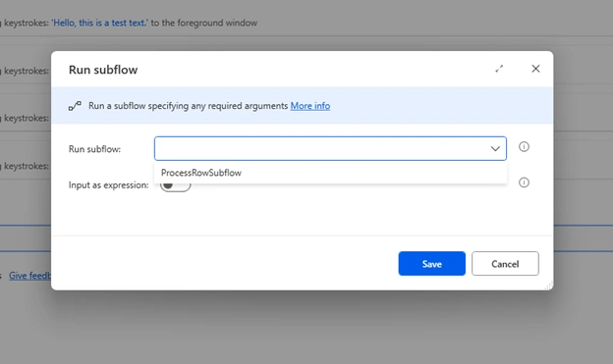Screen dimensions: 613x364
Task: Open the More info link
Action: point(310,106)
